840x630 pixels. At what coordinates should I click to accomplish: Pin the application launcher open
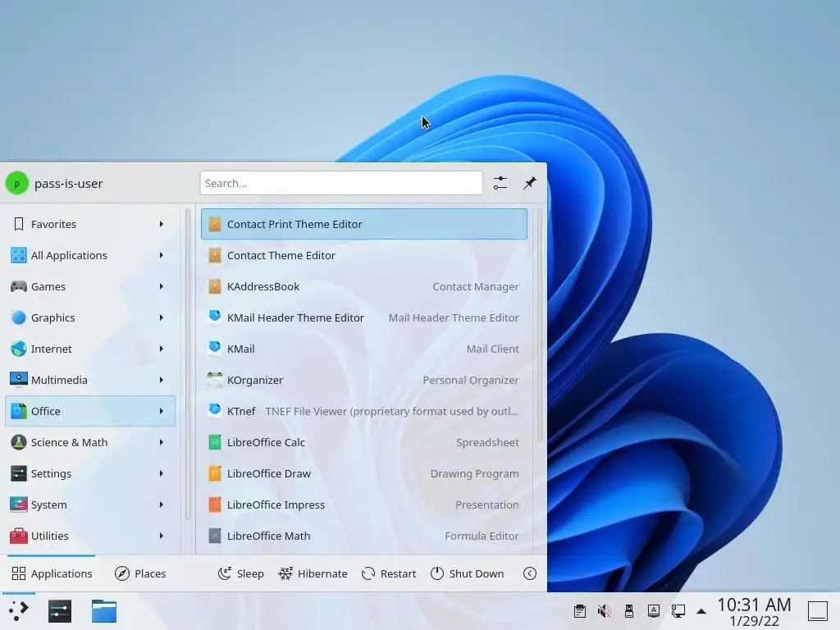pyautogui.click(x=529, y=183)
